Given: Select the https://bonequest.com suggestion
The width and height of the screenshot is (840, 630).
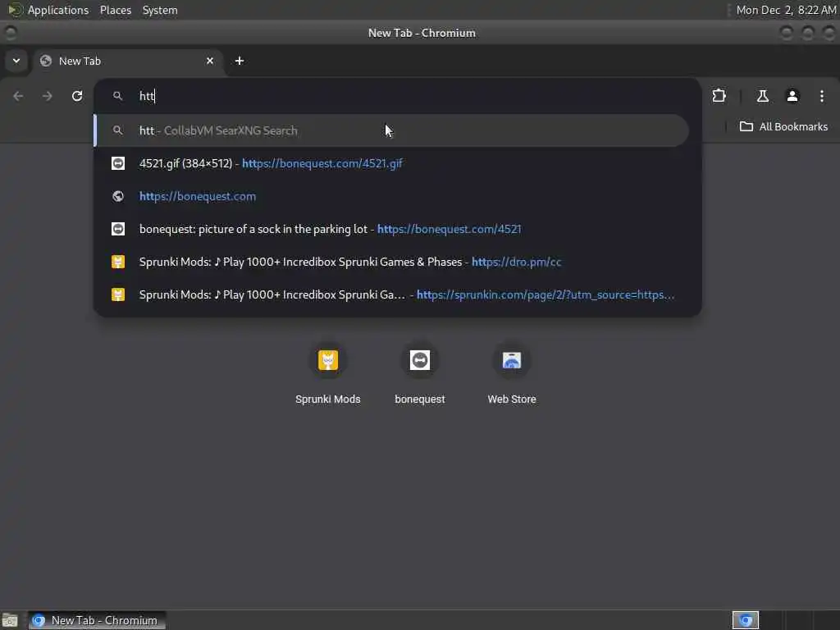Looking at the screenshot, I should pyautogui.click(x=391, y=196).
